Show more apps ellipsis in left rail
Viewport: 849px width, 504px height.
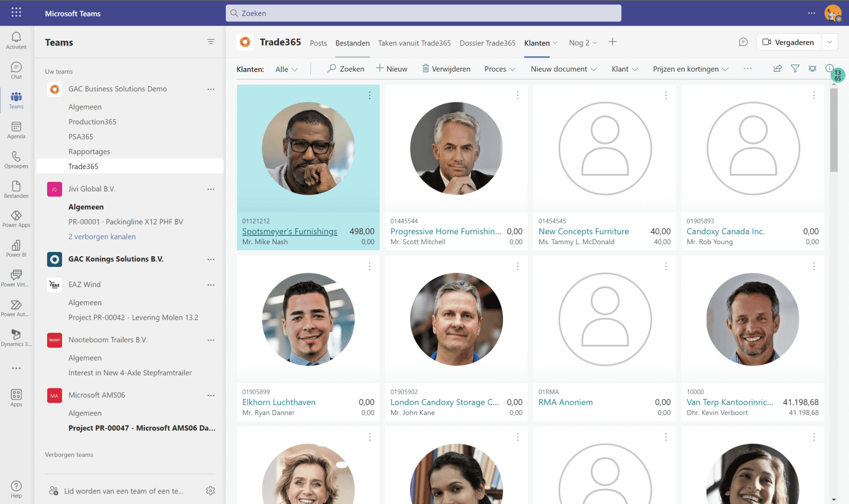(x=16, y=368)
